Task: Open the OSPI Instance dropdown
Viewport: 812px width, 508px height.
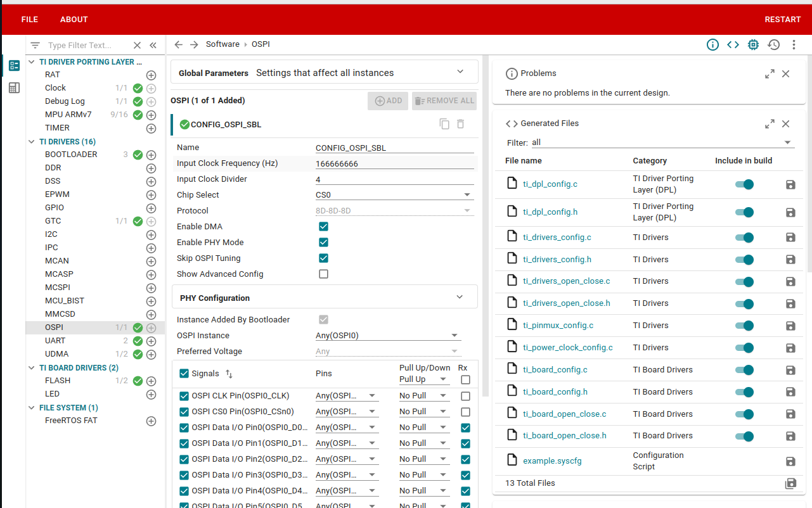Action: (388, 336)
